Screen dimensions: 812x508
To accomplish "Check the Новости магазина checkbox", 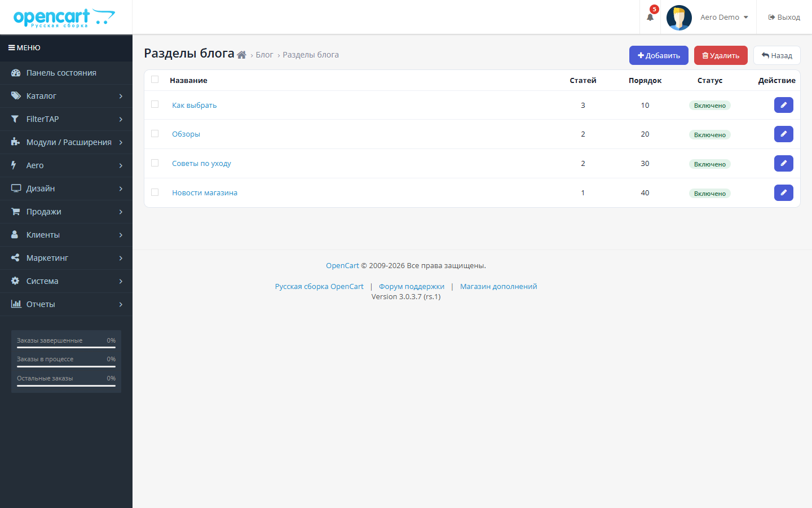I will (x=155, y=192).
